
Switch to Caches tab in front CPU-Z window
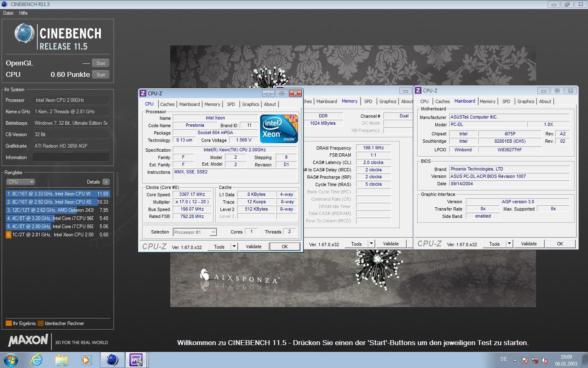(x=167, y=104)
